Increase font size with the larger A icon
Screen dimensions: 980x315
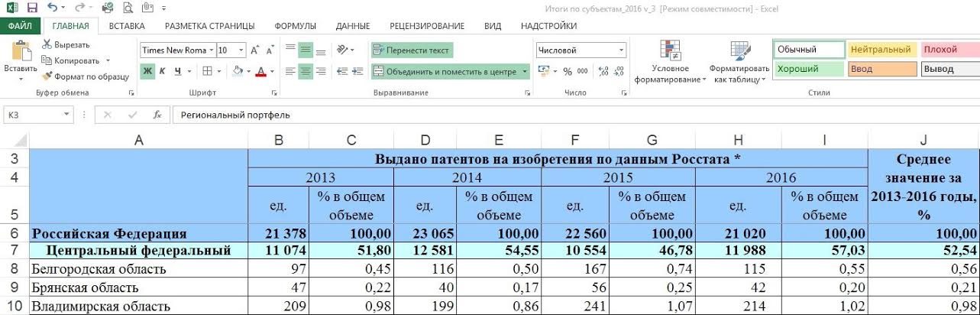[255, 50]
